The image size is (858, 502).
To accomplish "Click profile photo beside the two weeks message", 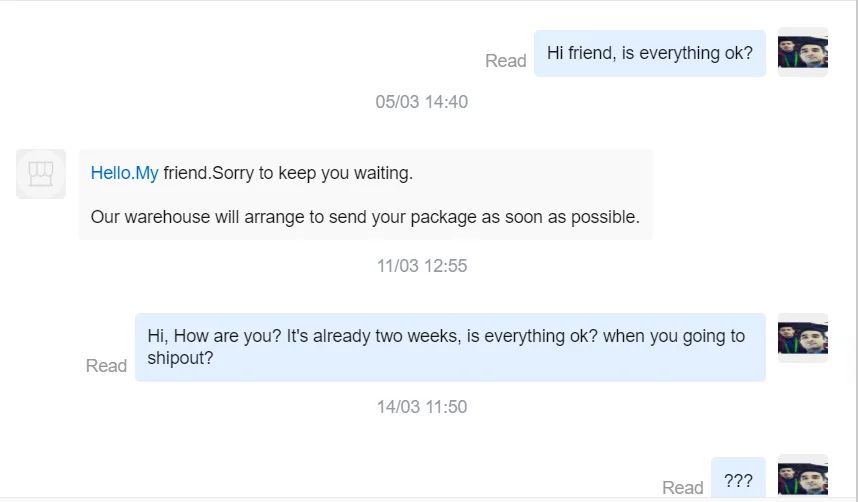I will (x=802, y=338).
